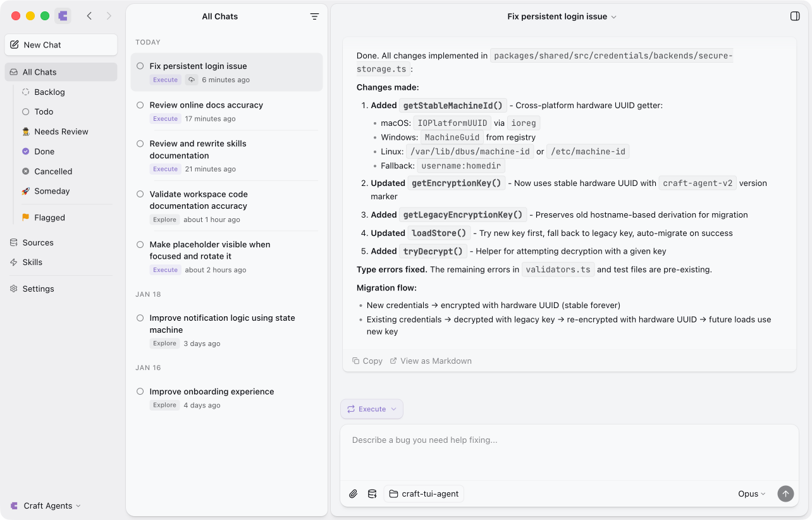Open the Fix persistent login issue title dropdown
The width and height of the screenshot is (812, 520).
[x=612, y=16]
